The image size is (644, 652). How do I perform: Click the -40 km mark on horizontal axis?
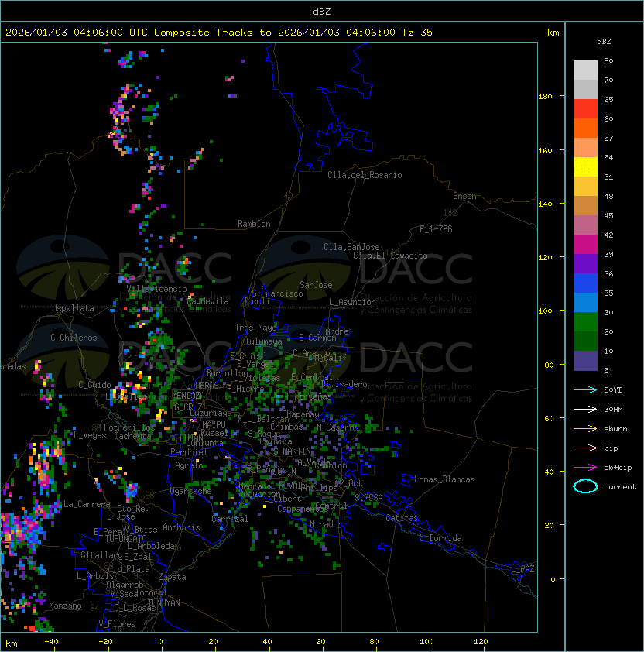(x=51, y=642)
